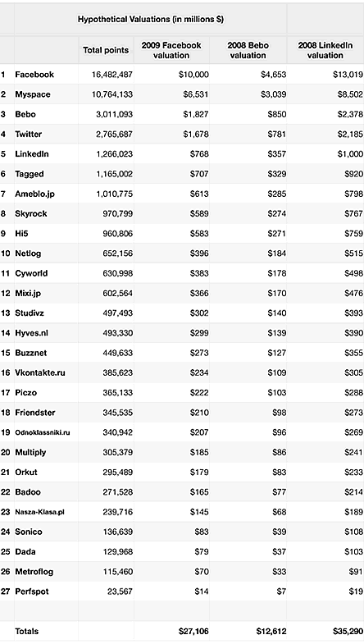364x644 pixels.
Task: Click LinkedIn's $1,000 valuation cell
Action: tap(350, 154)
